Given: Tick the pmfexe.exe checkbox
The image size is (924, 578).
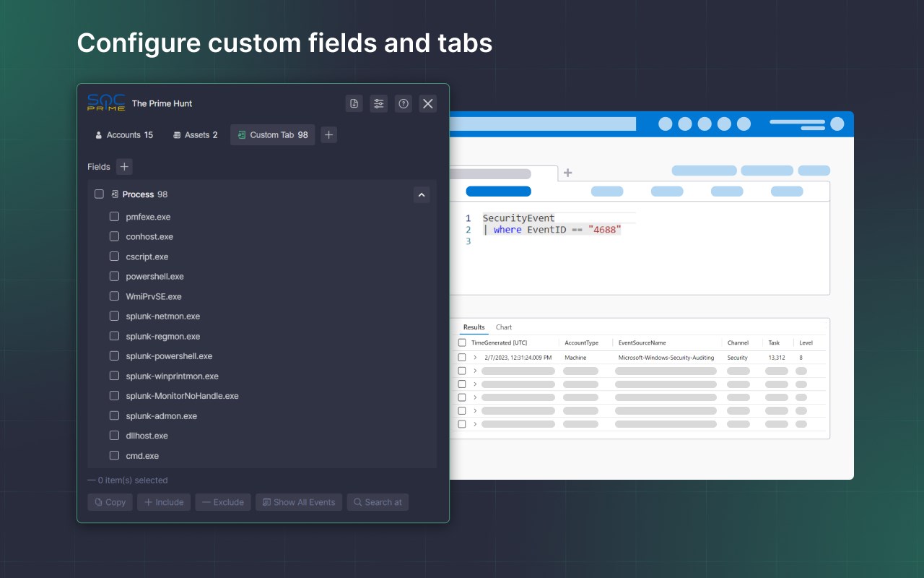Looking at the screenshot, I should 114,217.
